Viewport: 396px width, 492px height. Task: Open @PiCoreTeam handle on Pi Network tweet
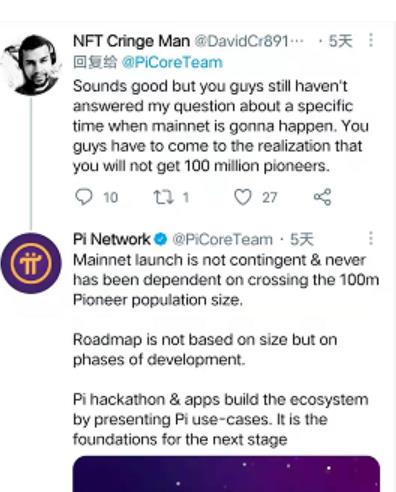[222, 239]
